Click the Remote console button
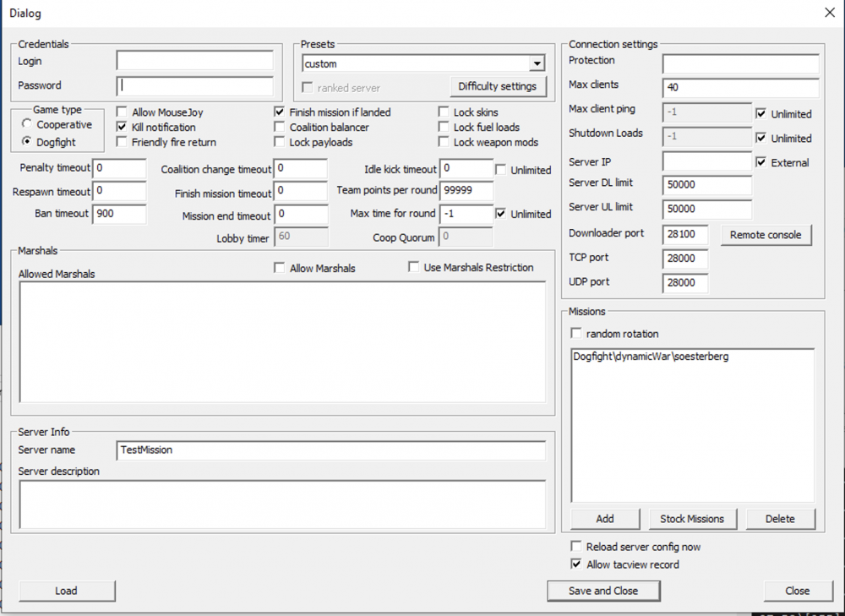This screenshot has width=845, height=616. pos(766,235)
